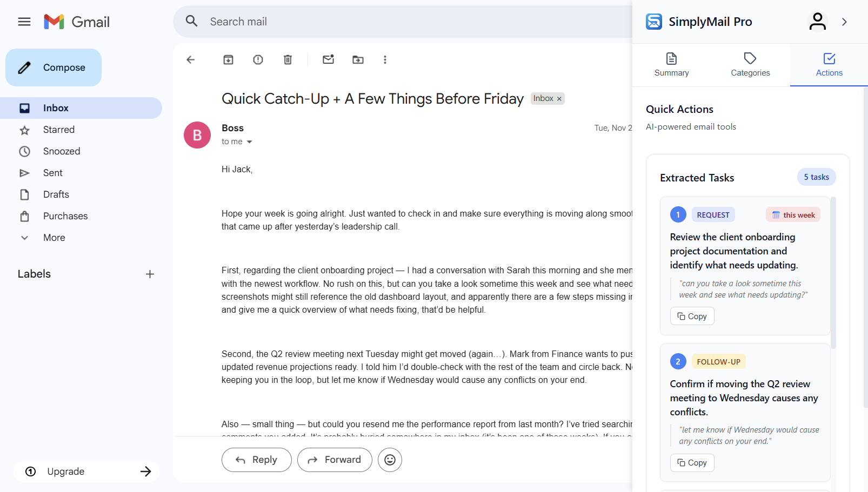Viewport: 868px width, 492px height.
Task: Expand the 'to me' recipient details
Action: point(237,141)
